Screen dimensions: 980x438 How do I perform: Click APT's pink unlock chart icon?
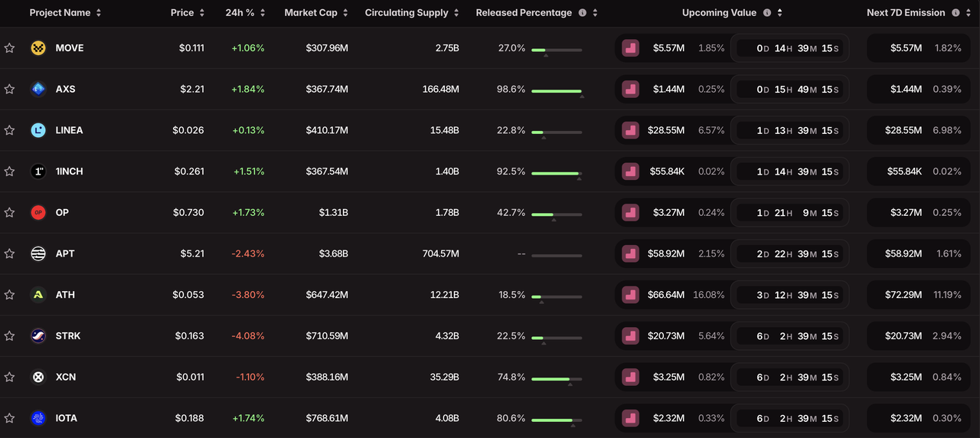pyautogui.click(x=630, y=253)
